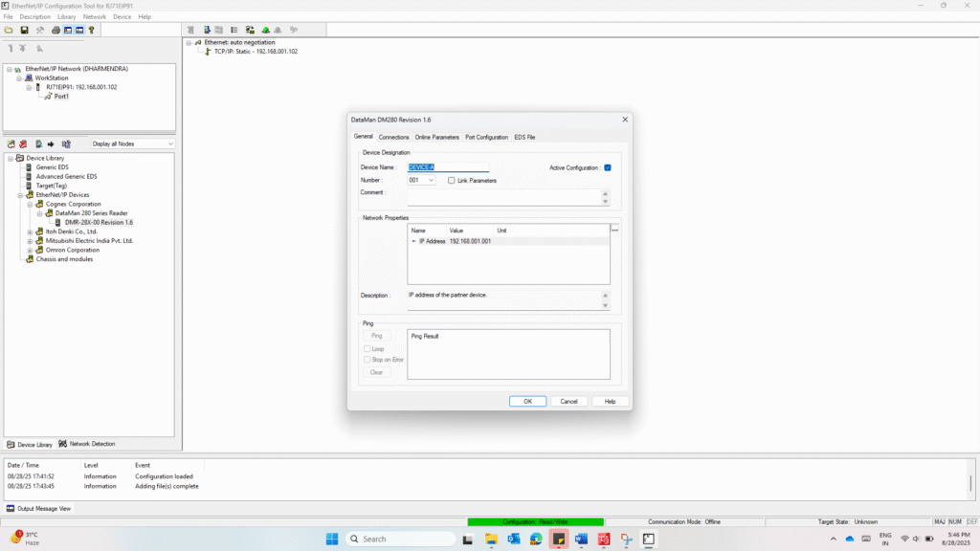Viewport: 980px width, 551px height.
Task: Click the printer icon in main toolbar
Action: (x=56, y=30)
